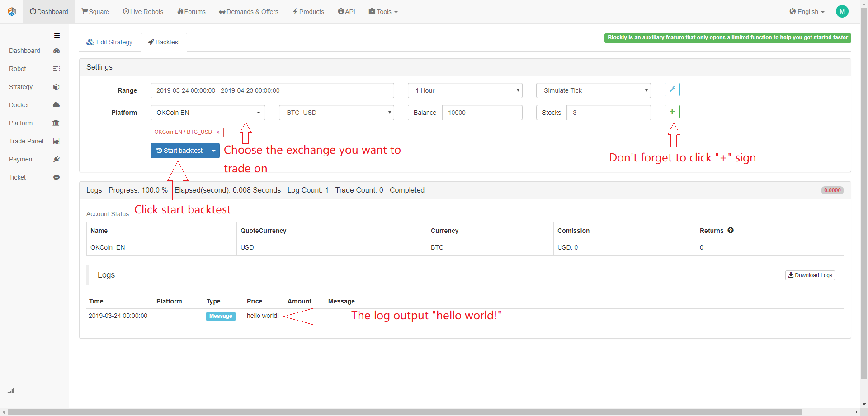This screenshot has height=416, width=868.
Task: Click the 'USD: 0' commission cell
Action: tap(625, 247)
